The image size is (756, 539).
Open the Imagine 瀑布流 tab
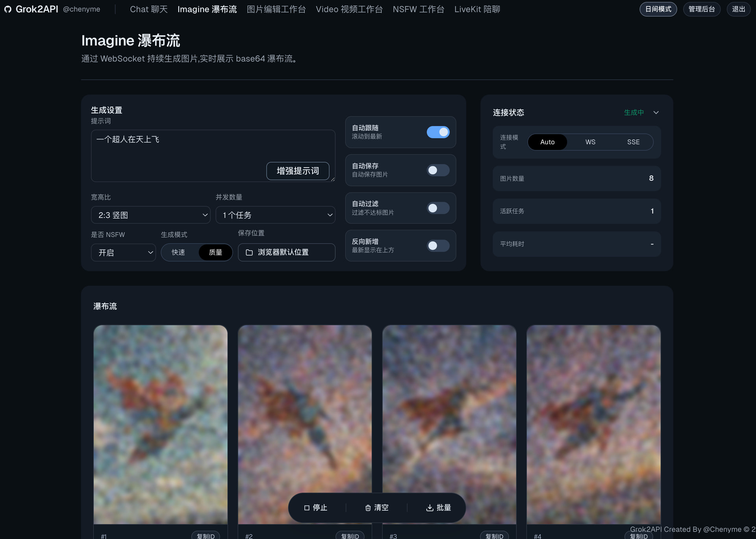tap(207, 9)
